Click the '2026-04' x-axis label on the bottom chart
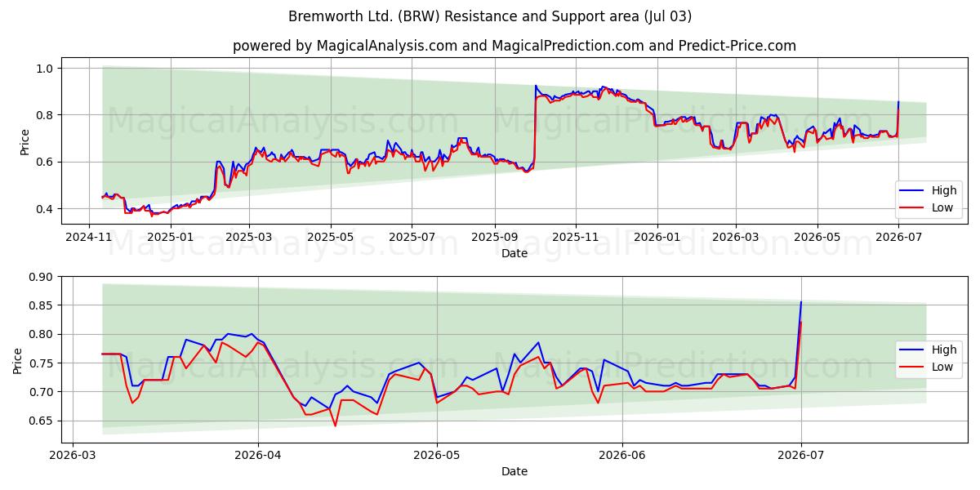The width and height of the screenshot is (980, 490). click(258, 456)
